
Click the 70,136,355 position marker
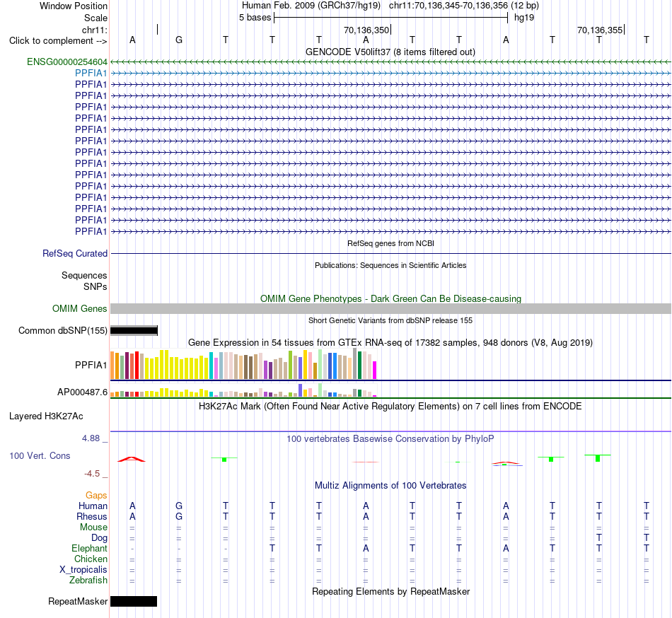(x=600, y=30)
